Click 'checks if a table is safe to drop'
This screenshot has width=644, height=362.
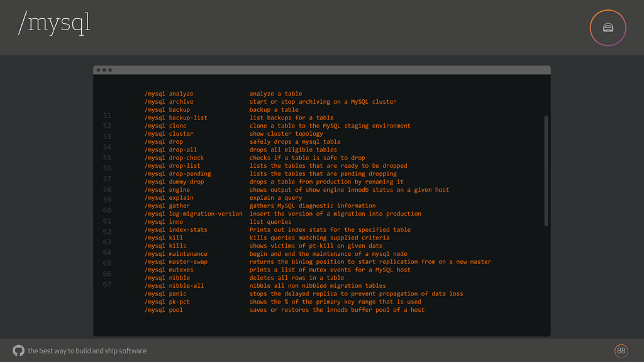[307, 158]
